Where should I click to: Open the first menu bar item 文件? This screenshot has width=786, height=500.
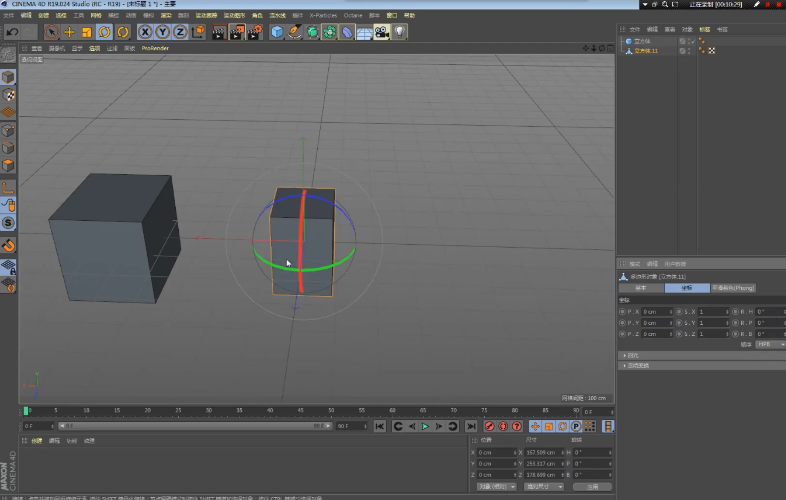(x=9, y=16)
